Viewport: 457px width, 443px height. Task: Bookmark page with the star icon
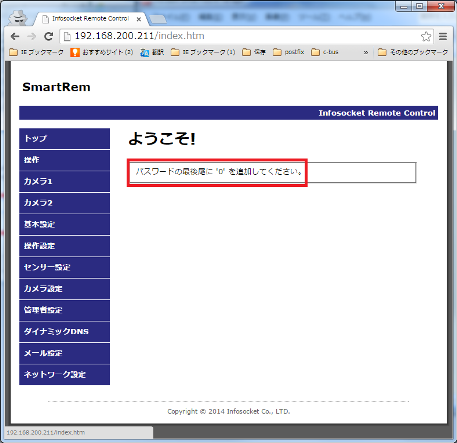426,36
